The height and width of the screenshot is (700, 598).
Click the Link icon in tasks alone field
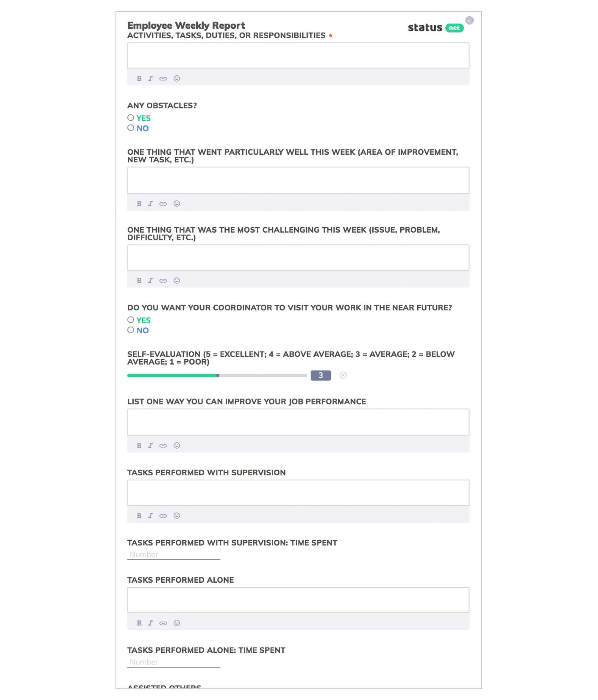tap(164, 623)
